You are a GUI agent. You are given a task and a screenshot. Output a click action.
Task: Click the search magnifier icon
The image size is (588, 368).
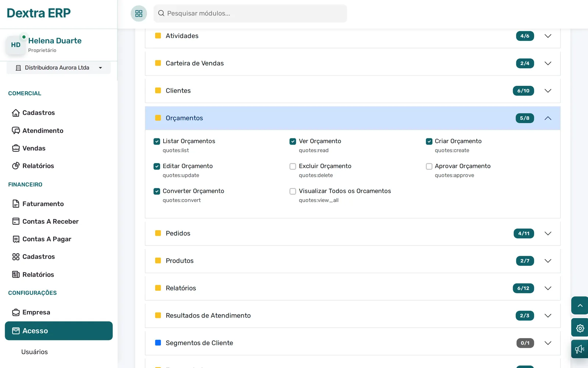pos(161,13)
